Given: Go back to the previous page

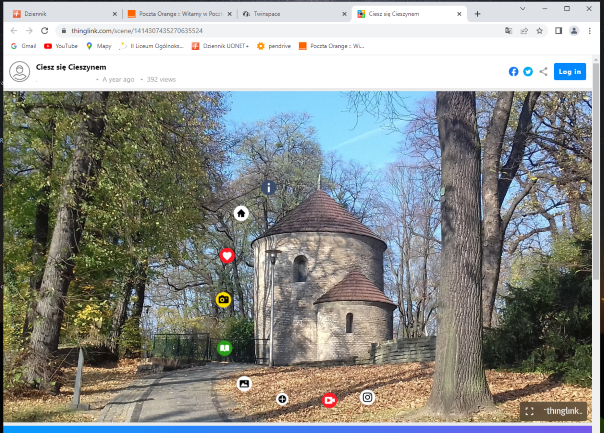Looking at the screenshot, I should coord(14,31).
